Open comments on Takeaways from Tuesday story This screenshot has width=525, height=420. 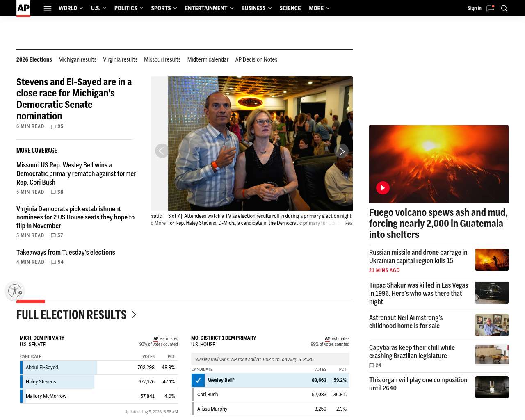click(x=57, y=262)
